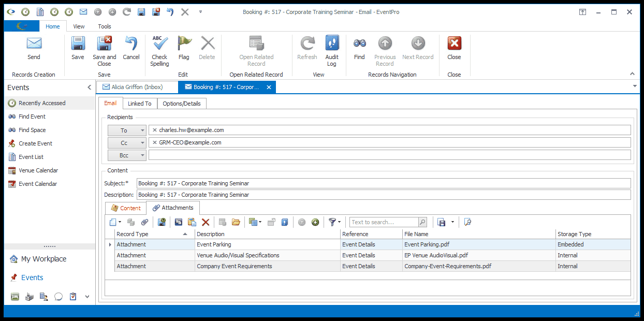Screen dimensions: 644x321
Task: Remove charles.hw@example.com from To field
Action: tap(154, 130)
